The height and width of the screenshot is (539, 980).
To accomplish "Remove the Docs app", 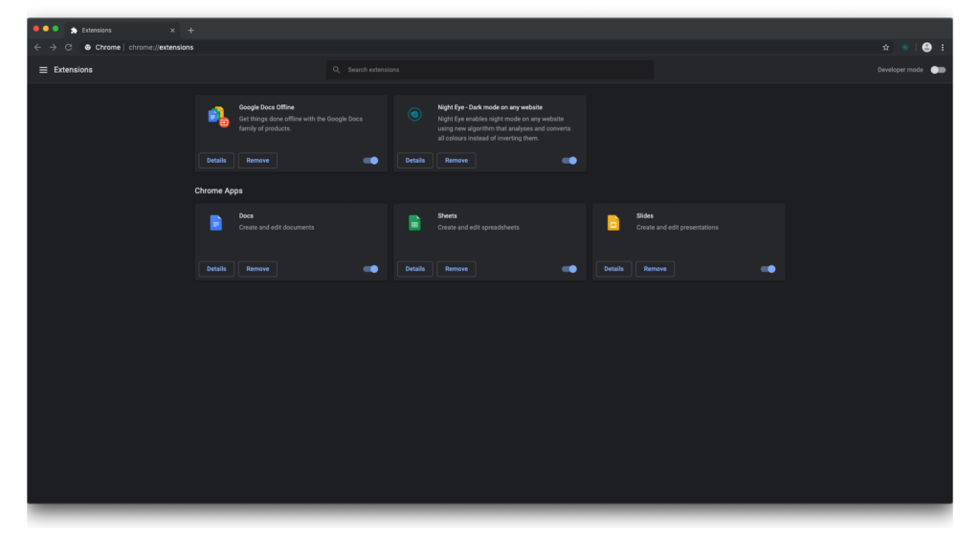I will [x=257, y=269].
